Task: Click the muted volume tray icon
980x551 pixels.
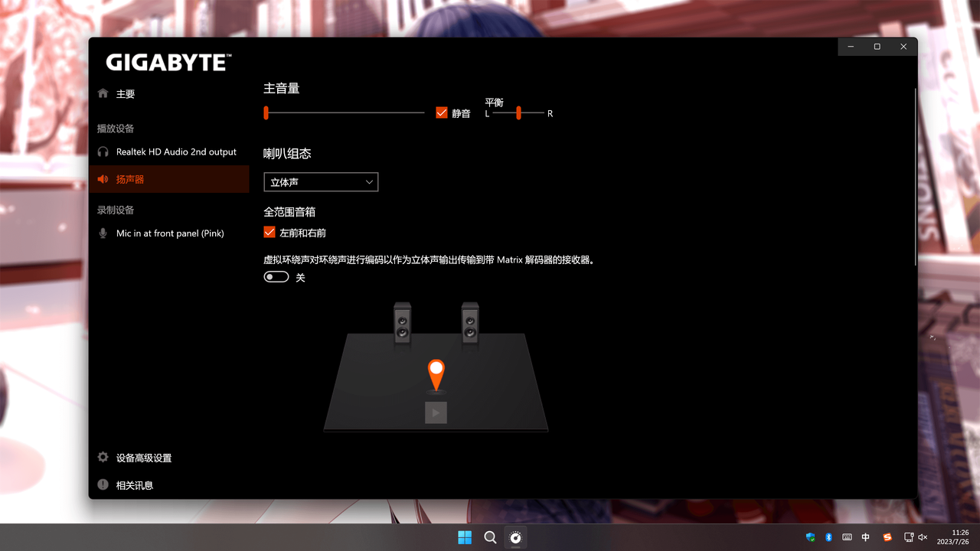Action: pos(923,537)
